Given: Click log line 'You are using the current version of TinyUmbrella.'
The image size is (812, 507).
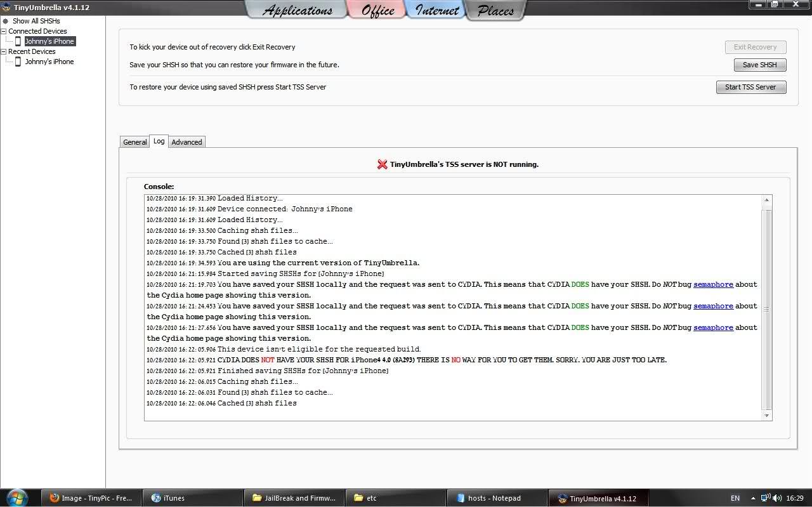Looking at the screenshot, I should (318, 263).
